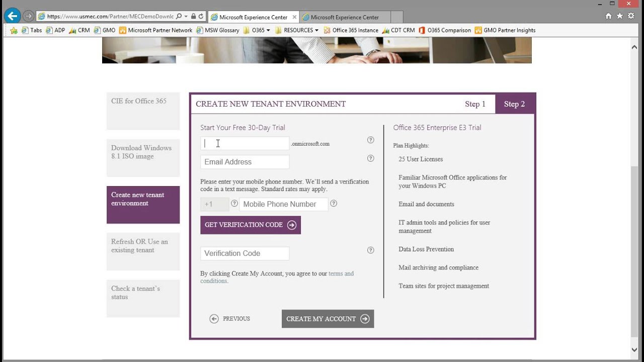Viewport: 644px width, 362px height.
Task: Open the browser Tools gear icon
Action: click(631, 16)
